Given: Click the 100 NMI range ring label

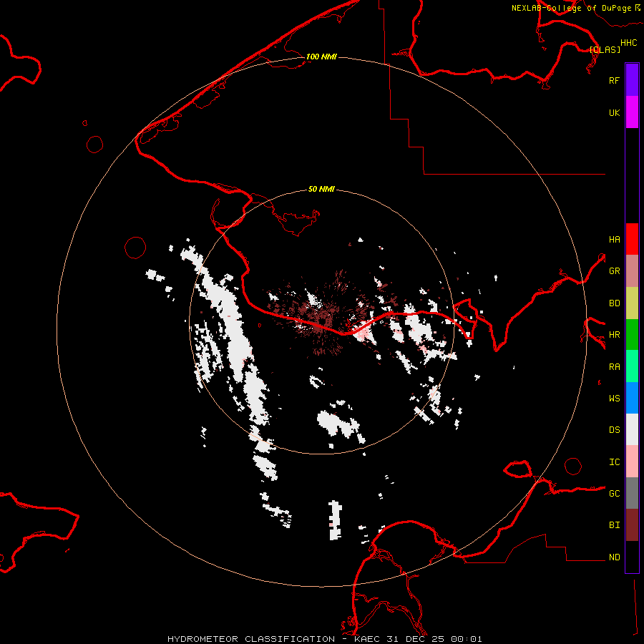Looking at the screenshot, I should (321, 57).
